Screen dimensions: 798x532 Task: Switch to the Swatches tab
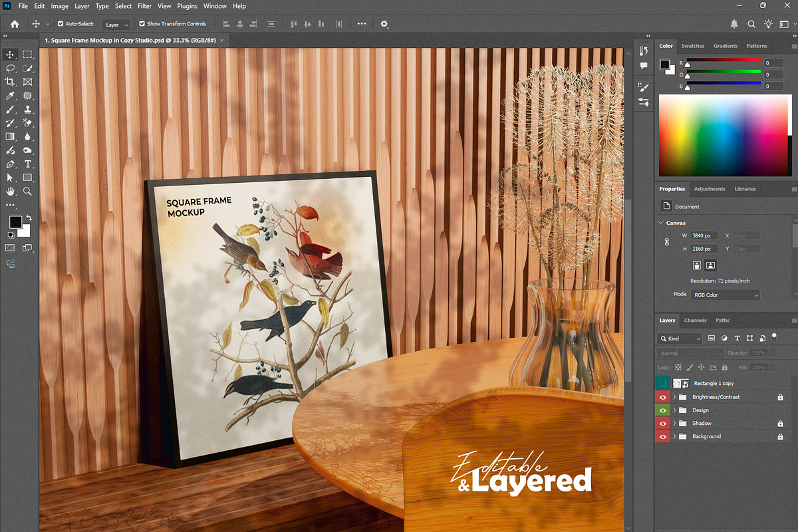tap(693, 46)
